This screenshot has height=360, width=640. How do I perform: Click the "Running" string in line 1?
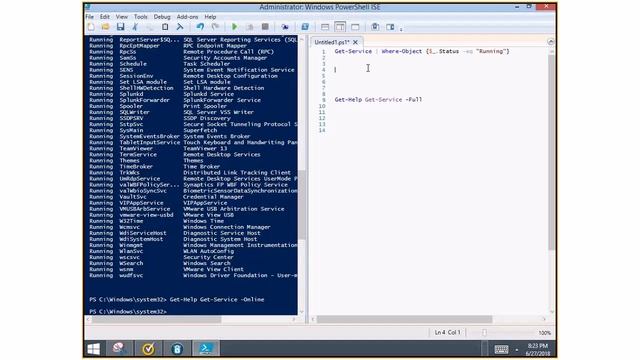491,51
